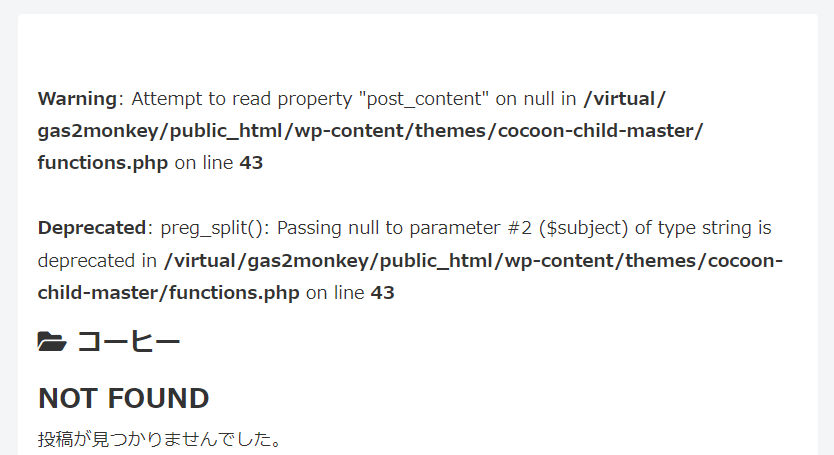Screen dimensions: 834x455
Task: Click the open folder icon beside コーヒー
Action: click(x=52, y=342)
